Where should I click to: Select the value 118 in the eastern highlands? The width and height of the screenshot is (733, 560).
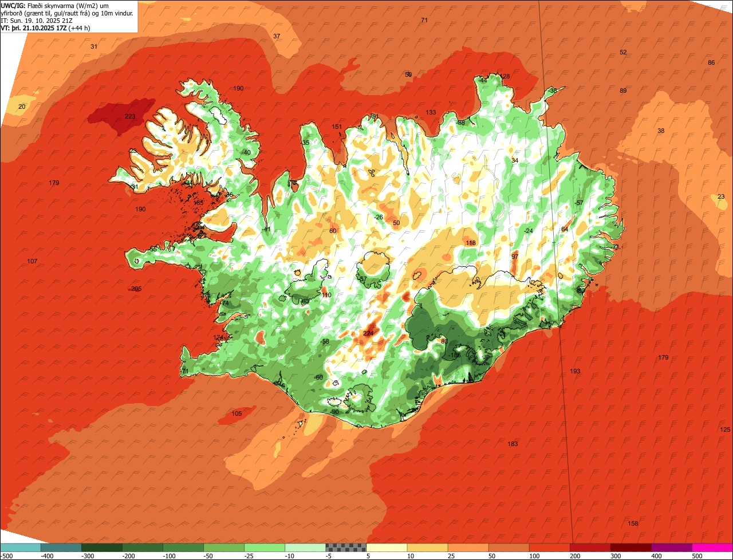tap(471, 243)
